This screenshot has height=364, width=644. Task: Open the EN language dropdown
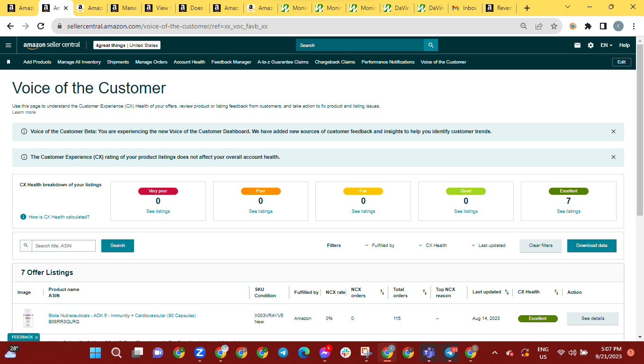click(606, 45)
